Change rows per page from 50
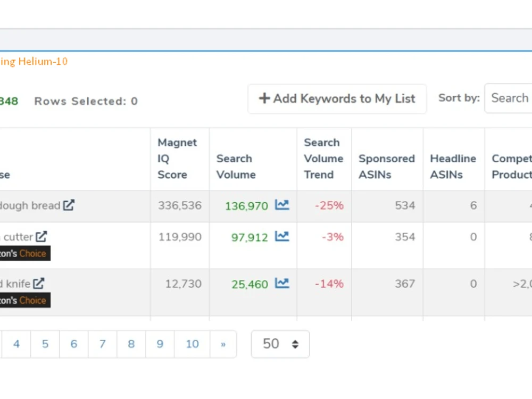532x399 pixels. click(280, 344)
